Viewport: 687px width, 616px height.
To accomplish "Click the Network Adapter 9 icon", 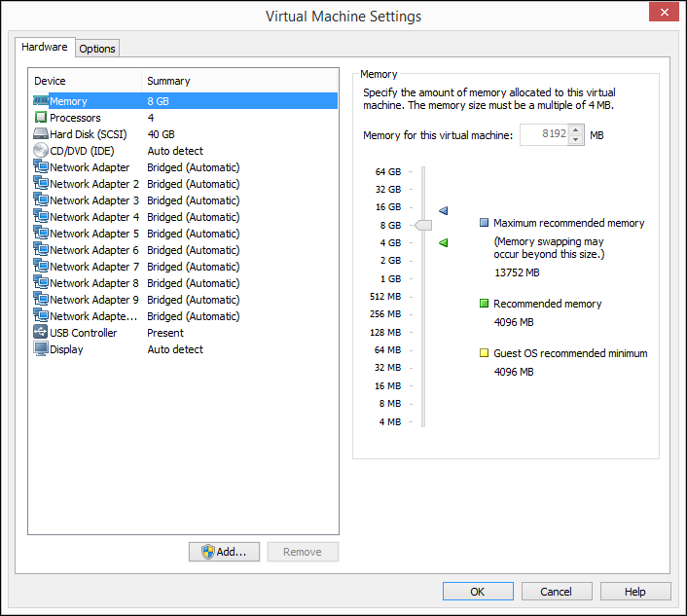I will [x=41, y=300].
